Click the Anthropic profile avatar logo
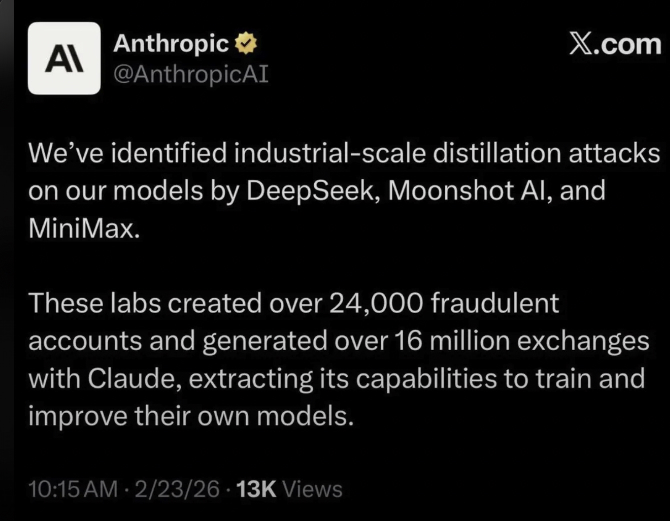Viewport: 670px width, 521px height. pos(64,58)
